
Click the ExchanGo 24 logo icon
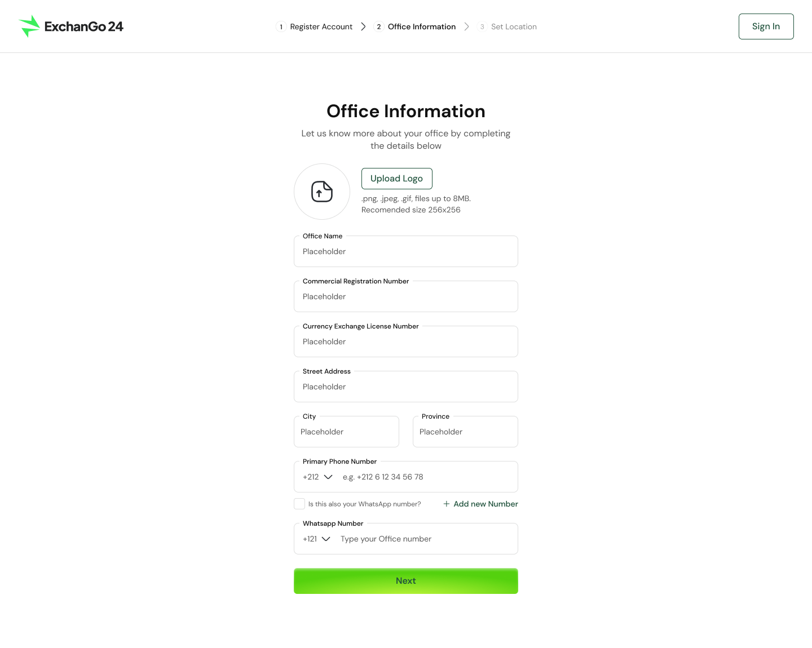(x=29, y=26)
